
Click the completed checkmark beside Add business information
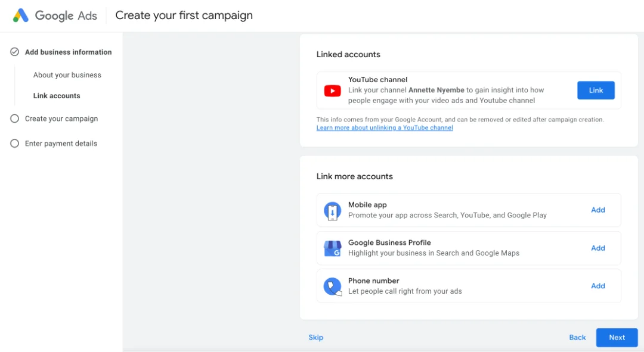pyautogui.click(x=14, y=52)
